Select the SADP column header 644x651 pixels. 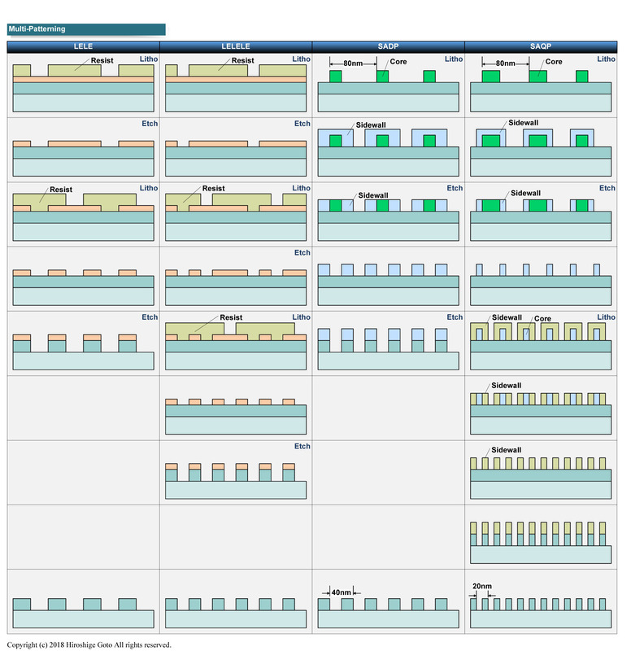tap(389, 46)
